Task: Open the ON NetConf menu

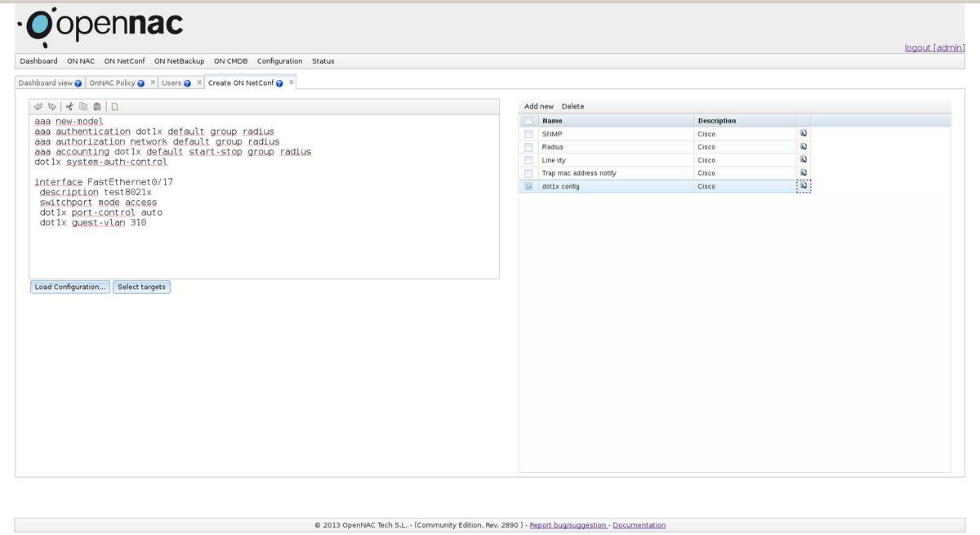Action: 124,61
